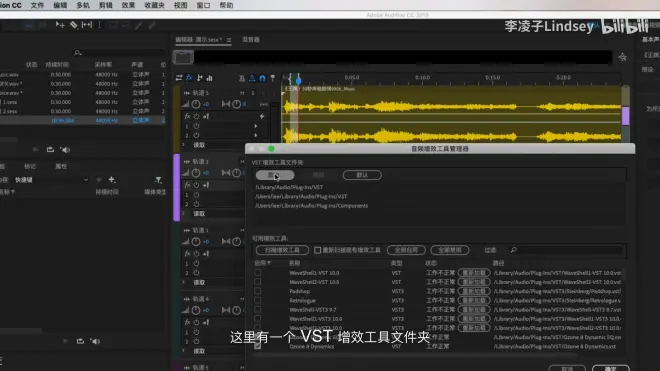Switch to the 属性 tab
The image size is (660, 371).
point(61,166)
